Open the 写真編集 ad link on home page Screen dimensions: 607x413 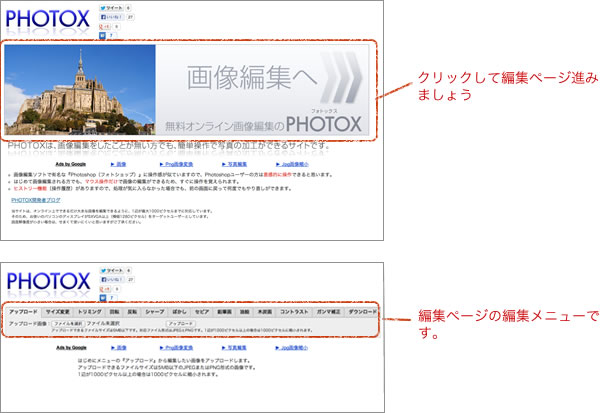coord(234,164)
